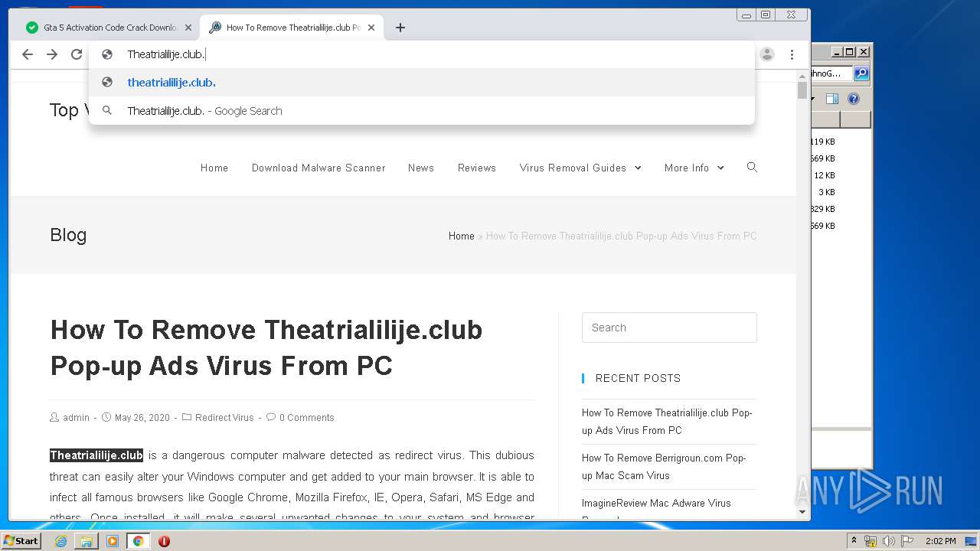Expand Virus Removal Guides dropdown
Viewport: 980px width, 551px height.
coord(580,168)
